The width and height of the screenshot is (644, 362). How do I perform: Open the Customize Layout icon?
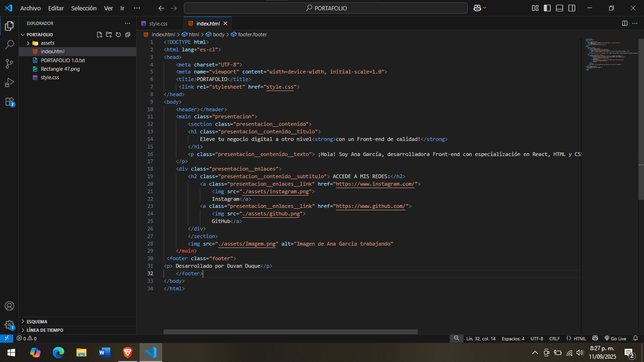[x=535, y=8]
